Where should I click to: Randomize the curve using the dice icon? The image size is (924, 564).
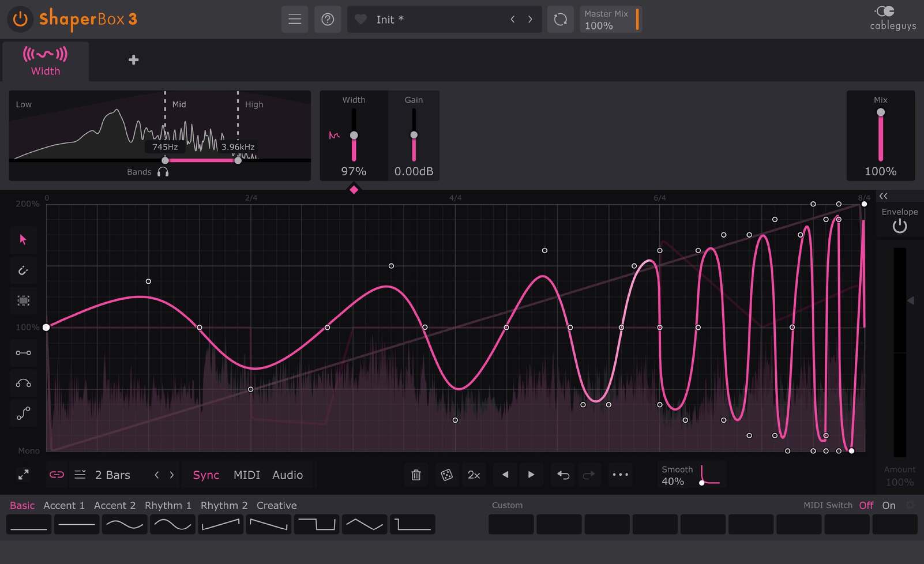(x=447, y=475)
